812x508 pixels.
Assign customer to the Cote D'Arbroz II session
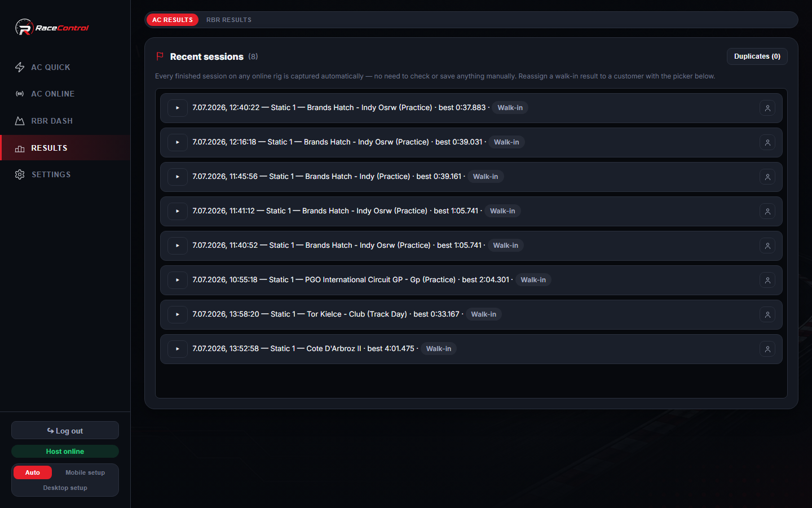pos(767,349)
